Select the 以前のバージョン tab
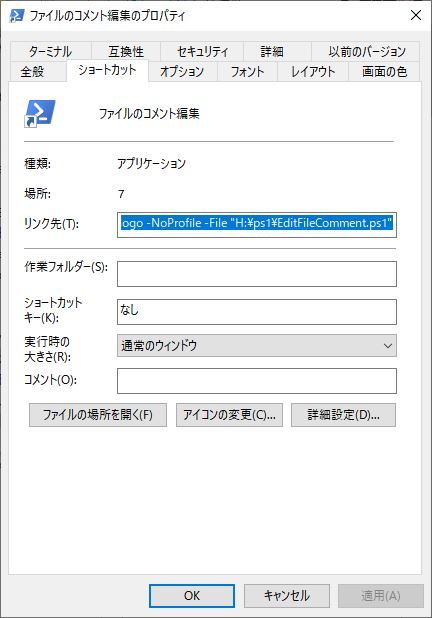The width and height of the screenshot is (432, 618). 367,51
